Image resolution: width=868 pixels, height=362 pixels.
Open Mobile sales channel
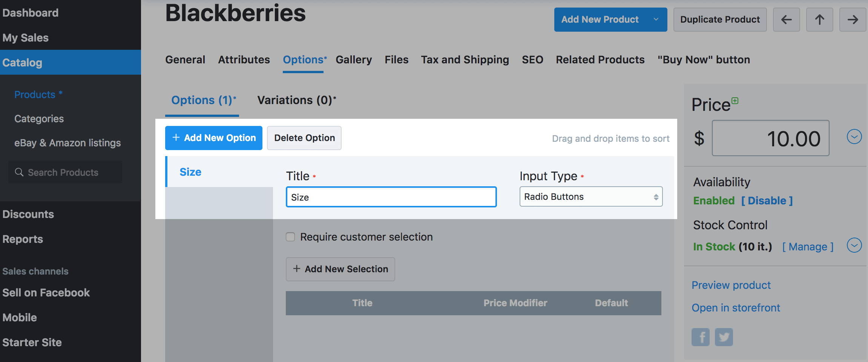click(x=20, y=318)
